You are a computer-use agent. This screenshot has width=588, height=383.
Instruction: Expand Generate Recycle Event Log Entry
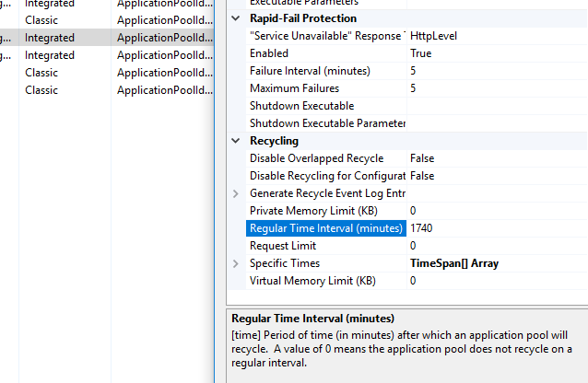click(x=236, y=193)
